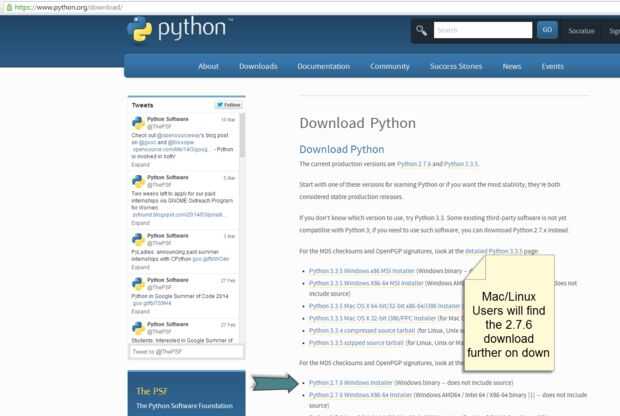Open the Community nav menu
Viewport: 620px width, 416px height.
[x=390, y=66]
